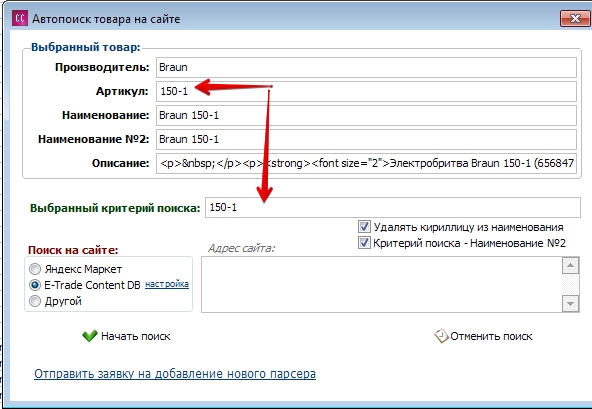The image size is (592, 409).
Task: Open link Отправить заявку на добавление нового парсера
Action: tap(175, 374)
